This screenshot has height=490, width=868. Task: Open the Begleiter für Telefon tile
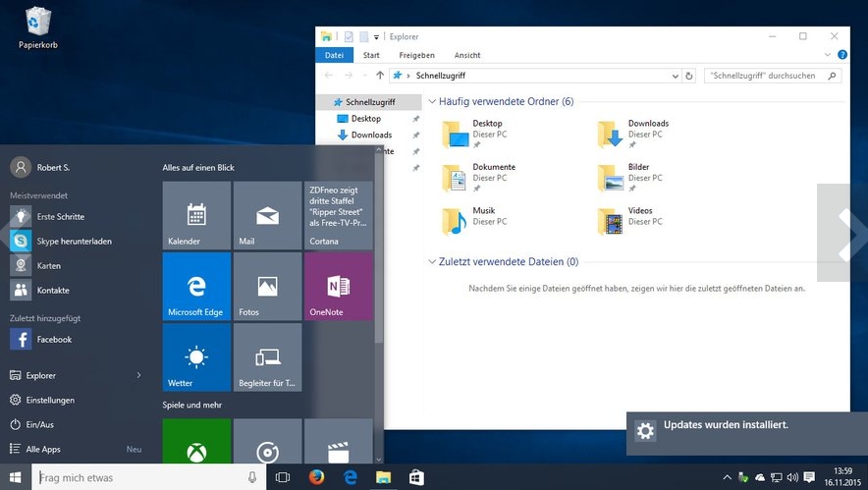point(267,357)
